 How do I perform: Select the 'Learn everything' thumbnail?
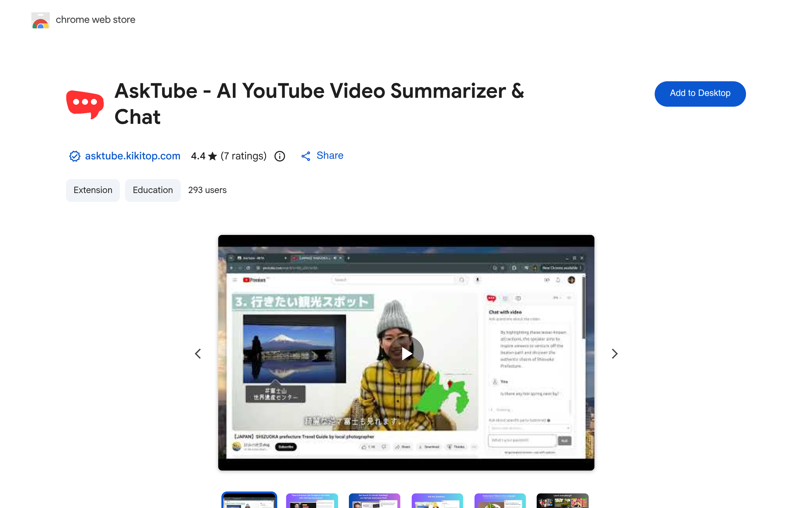(x=563, y=501)
